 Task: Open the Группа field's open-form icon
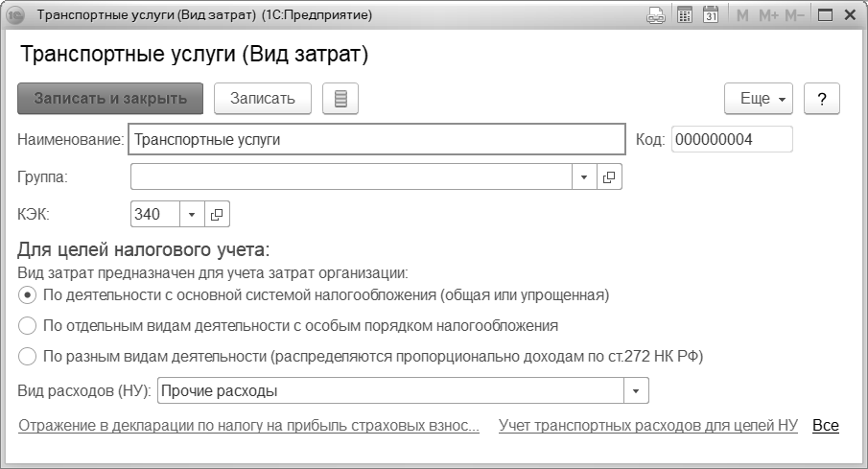click(x=609, y=177)
